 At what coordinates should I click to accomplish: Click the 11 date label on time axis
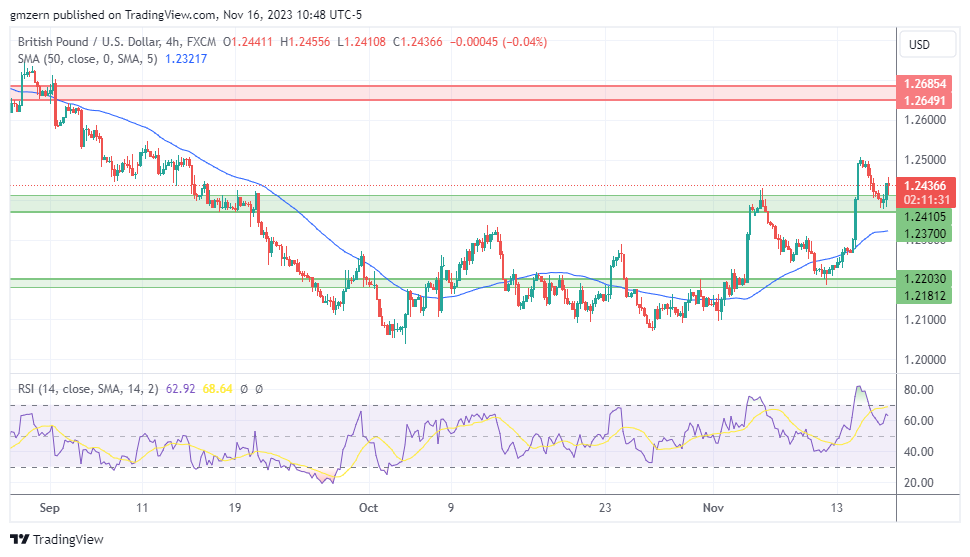[x=142, y=508]
